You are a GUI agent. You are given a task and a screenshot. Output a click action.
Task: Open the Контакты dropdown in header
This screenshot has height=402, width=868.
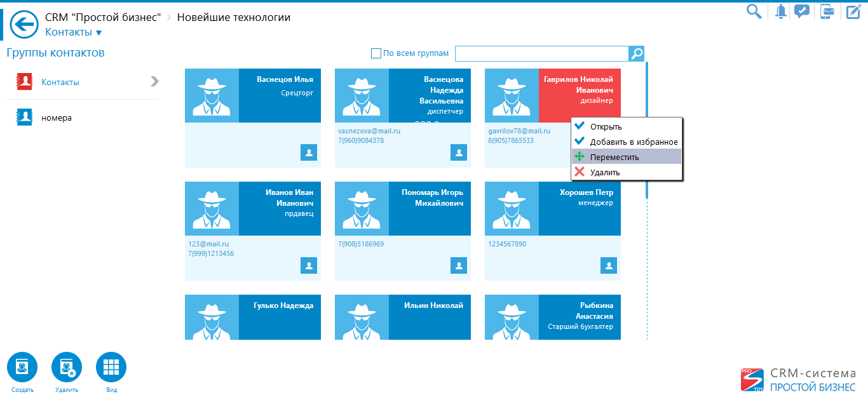coord(73,32)
